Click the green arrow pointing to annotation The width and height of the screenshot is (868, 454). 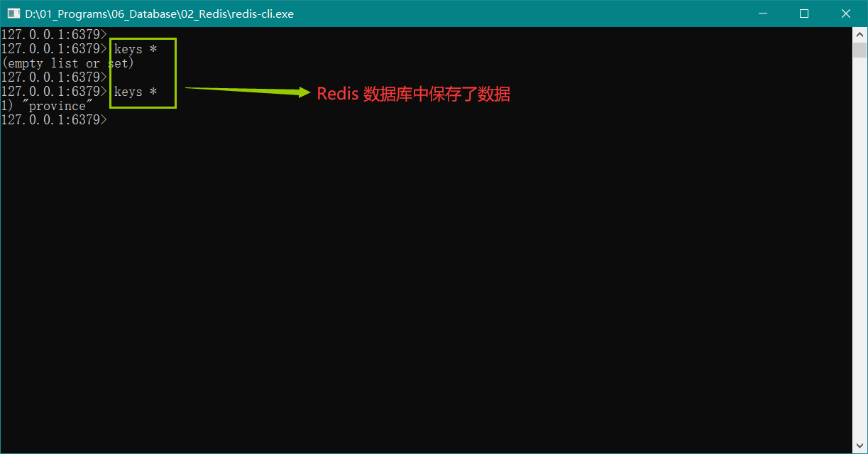[247, 90]
